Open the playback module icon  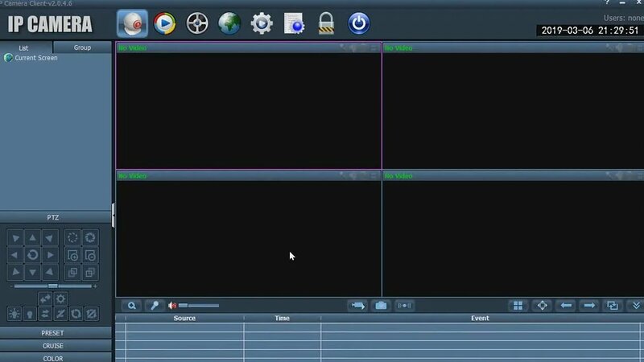165,23
